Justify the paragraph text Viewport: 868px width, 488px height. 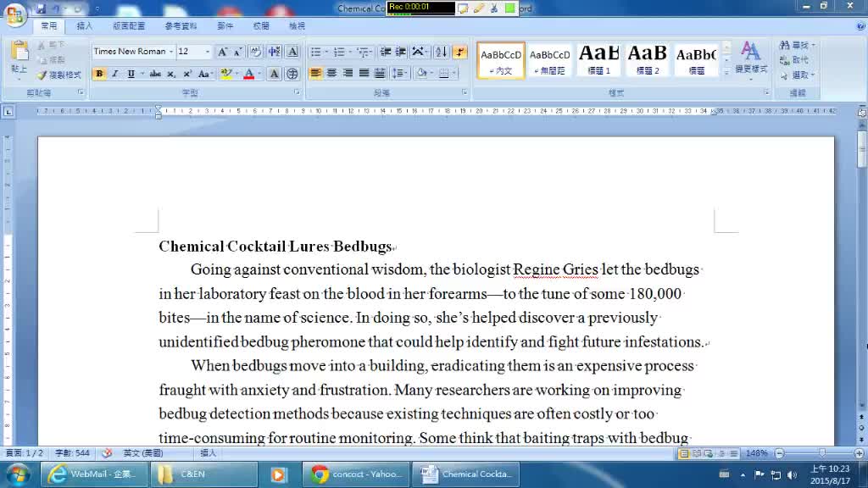pyautogui.click(x=364, y=73)
